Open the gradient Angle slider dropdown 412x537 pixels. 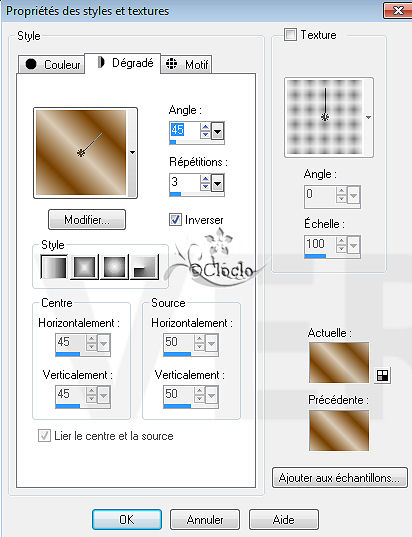click(x=217, y=131)
